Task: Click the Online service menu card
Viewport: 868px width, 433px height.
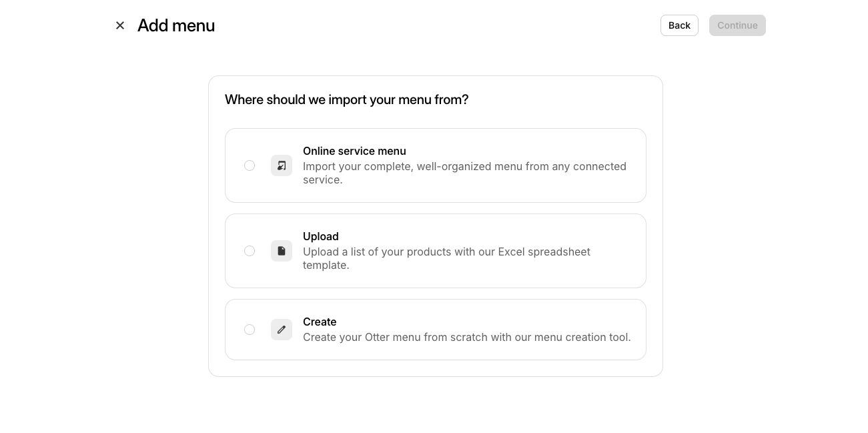Action: [x=436, y=165]
